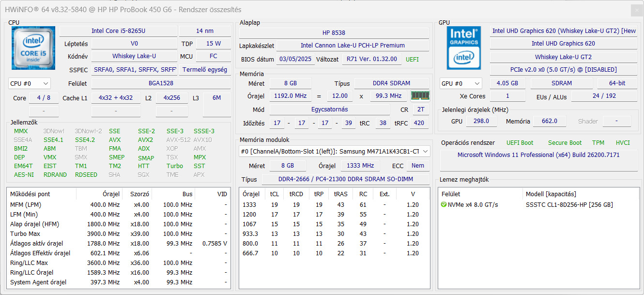
Task: Click the GPU clock 298.0 value
Action: coord(481,121)
